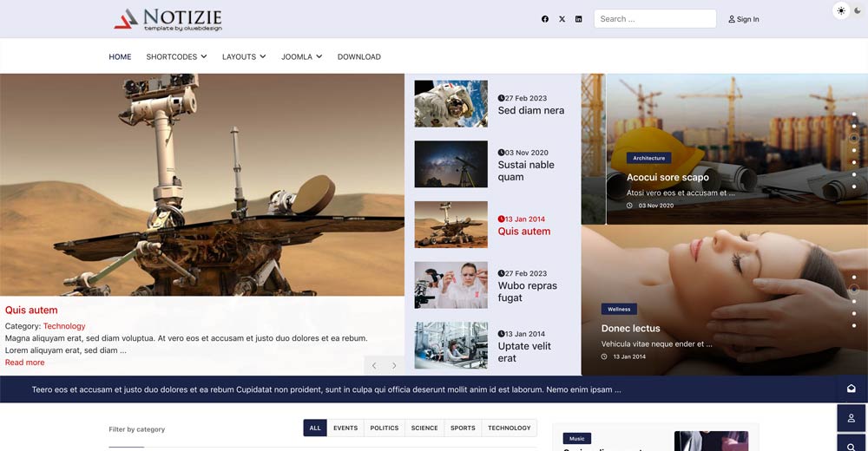The width and height of the screenshot is (868, 451).
Task: Open the Uptate velit erat article
Action: click(x=524, y=352)
